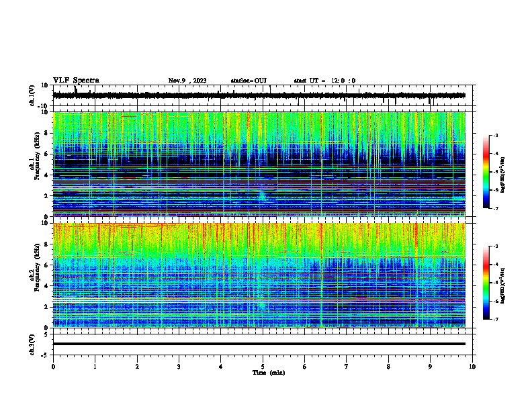Click the "9" tick on time axis
Image resolution: width=532 pixels, height=411 pixels.
431,367
